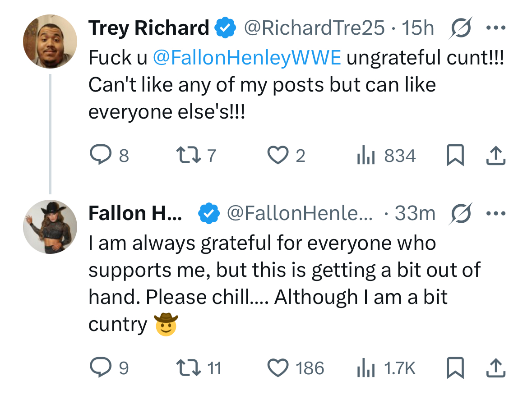Image resolution: width=532 pixels, height=395 pixels.
Task: Click Trey Richard's profile picture
Action: pos(50,41)
